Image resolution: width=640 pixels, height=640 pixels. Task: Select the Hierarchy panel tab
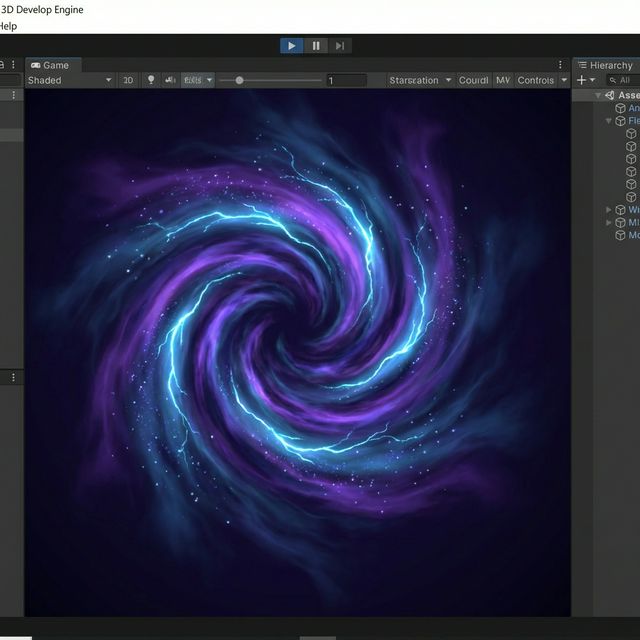(605, 65)
